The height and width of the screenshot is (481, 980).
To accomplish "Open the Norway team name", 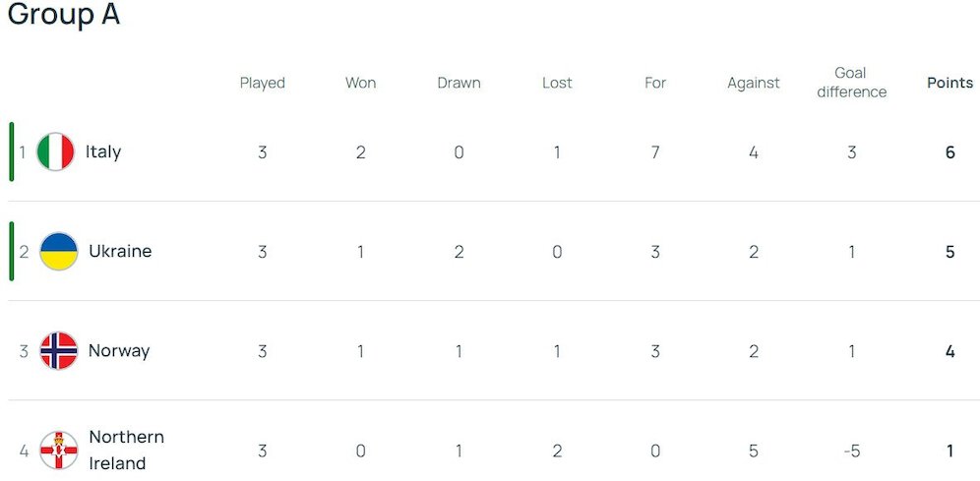I will [x=119, y=350].
